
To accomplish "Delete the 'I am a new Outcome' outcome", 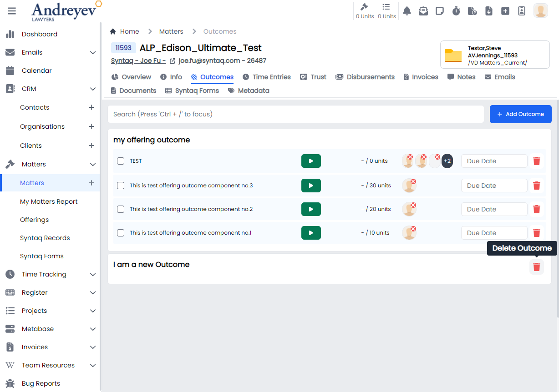I will 536,267.
